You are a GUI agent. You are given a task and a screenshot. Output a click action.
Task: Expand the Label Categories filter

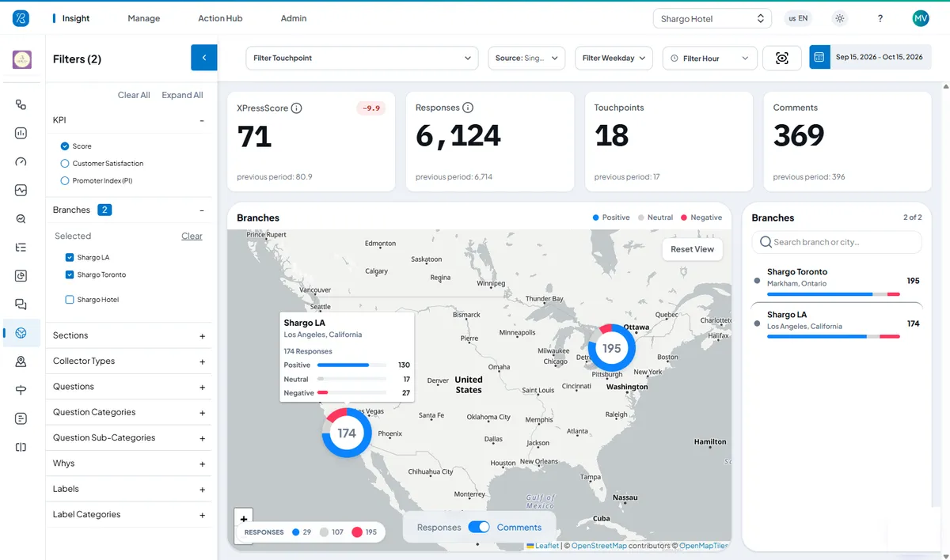click(x=202, y=515)
